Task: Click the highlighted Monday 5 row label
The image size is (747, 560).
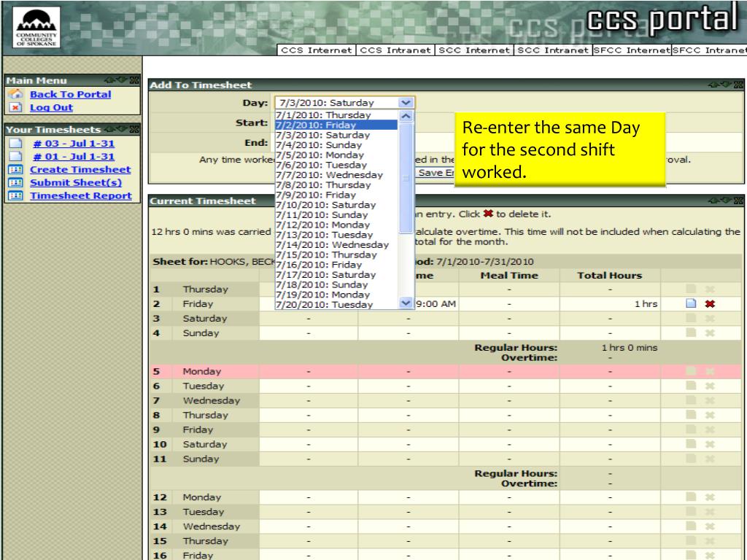Action: coord(202,371)
